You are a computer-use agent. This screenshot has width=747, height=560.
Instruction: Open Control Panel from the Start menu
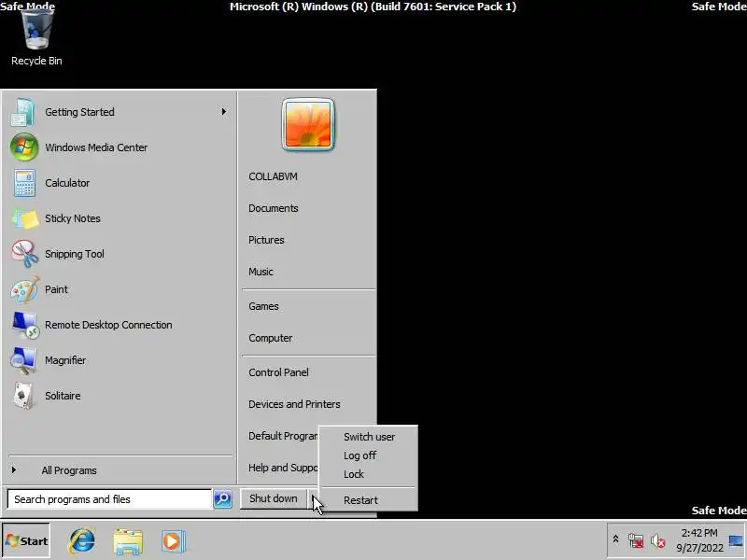point(278,372)
